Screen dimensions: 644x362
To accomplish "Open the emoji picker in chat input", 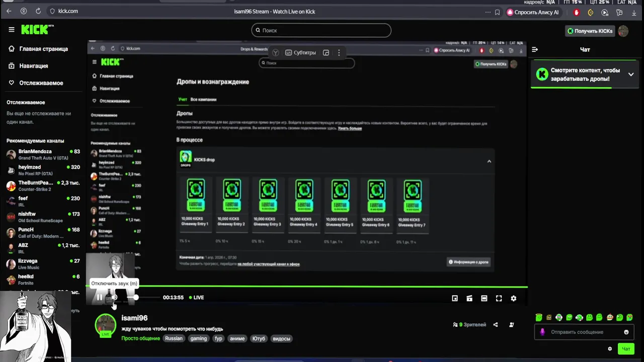I will point(626,332).
